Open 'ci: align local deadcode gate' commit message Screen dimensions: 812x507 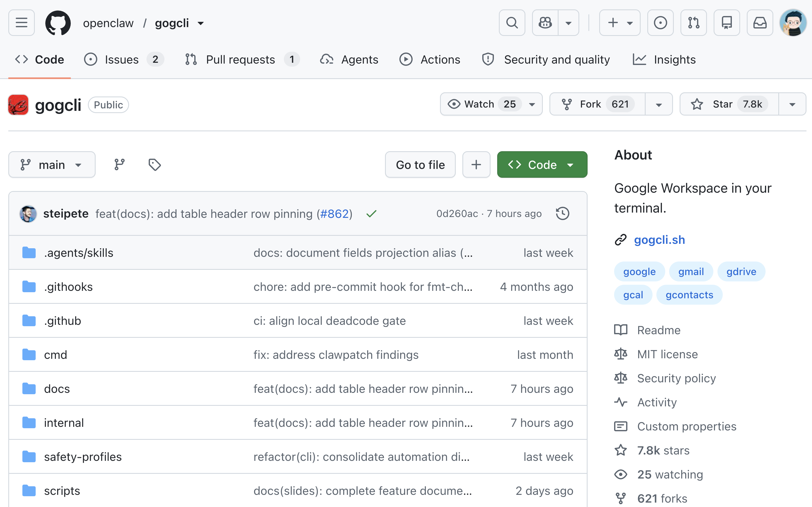pyautogui.click(x=329, y=321)
